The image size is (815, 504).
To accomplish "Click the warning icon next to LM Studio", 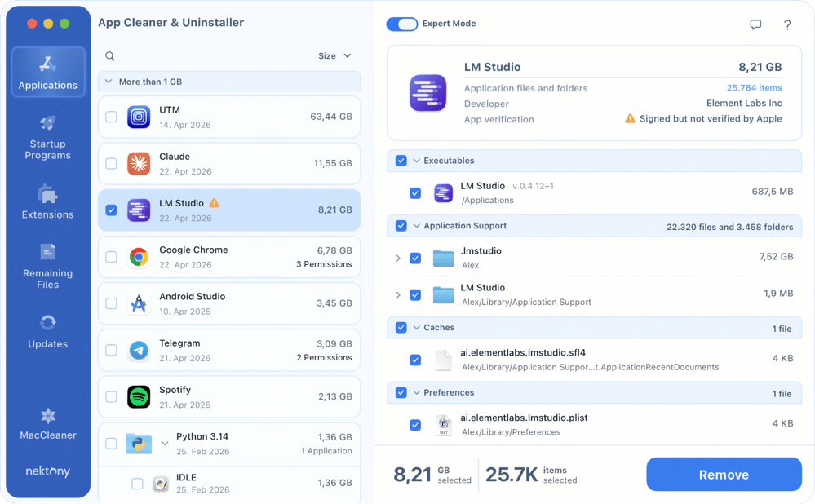I will 214,202.
